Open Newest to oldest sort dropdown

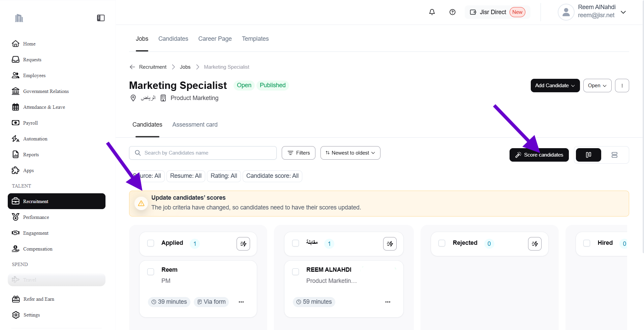(350, 153)
